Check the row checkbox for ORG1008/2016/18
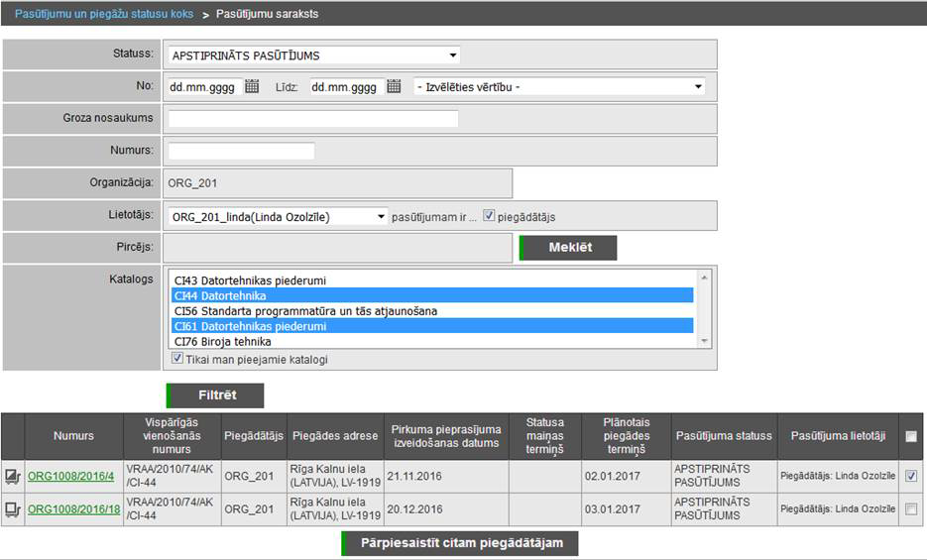 [x=911, y=509]
